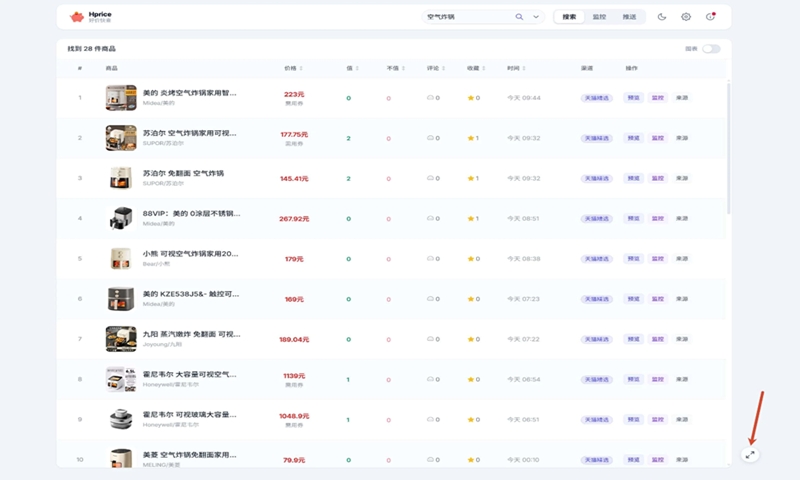Click star icon in 九阳 蒸汽嫩炸 row
The width and height of the screenshot is (800, 480).
(470, 339)
